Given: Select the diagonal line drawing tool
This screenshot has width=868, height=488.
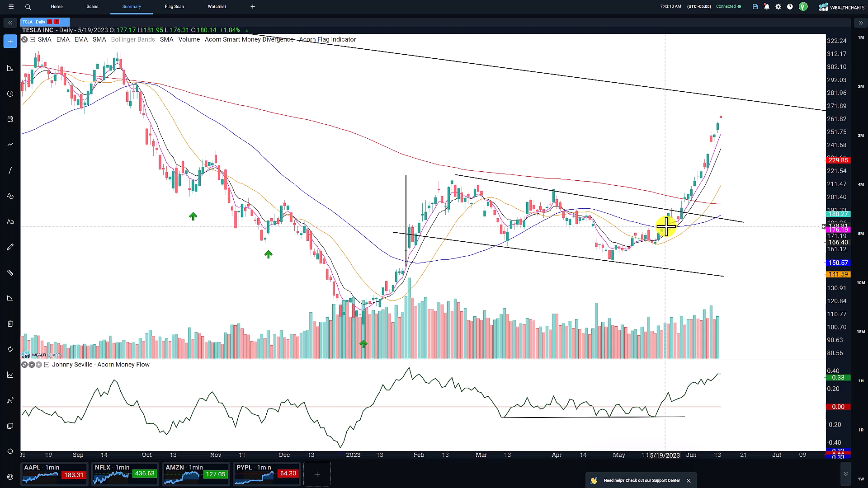Looking at the screenshot, I should pos(10,170).
